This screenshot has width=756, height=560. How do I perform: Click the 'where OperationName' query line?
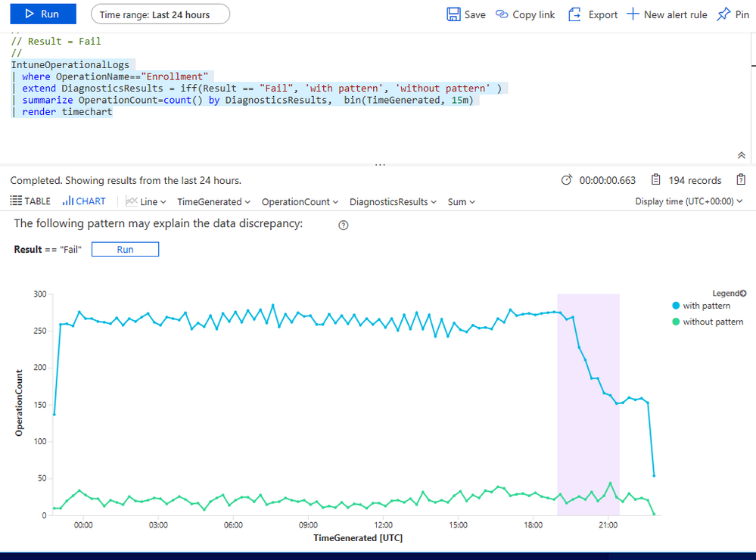[x=115, y=76]
